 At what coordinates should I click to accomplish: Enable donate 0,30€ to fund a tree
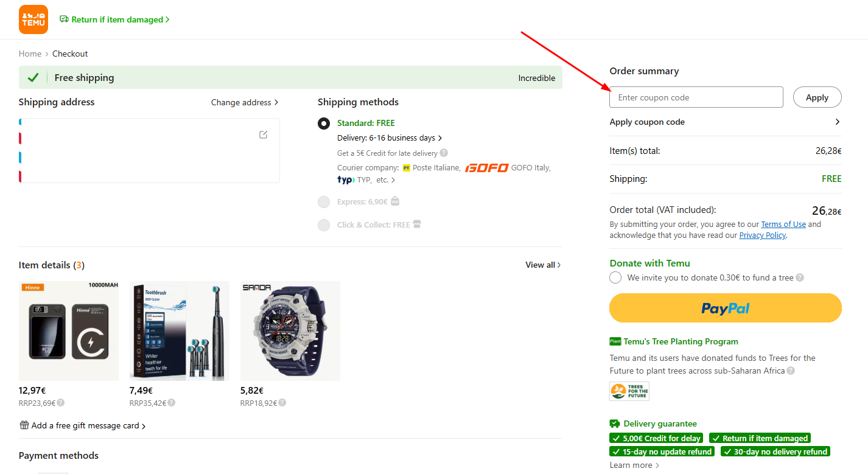coord(615,277)
